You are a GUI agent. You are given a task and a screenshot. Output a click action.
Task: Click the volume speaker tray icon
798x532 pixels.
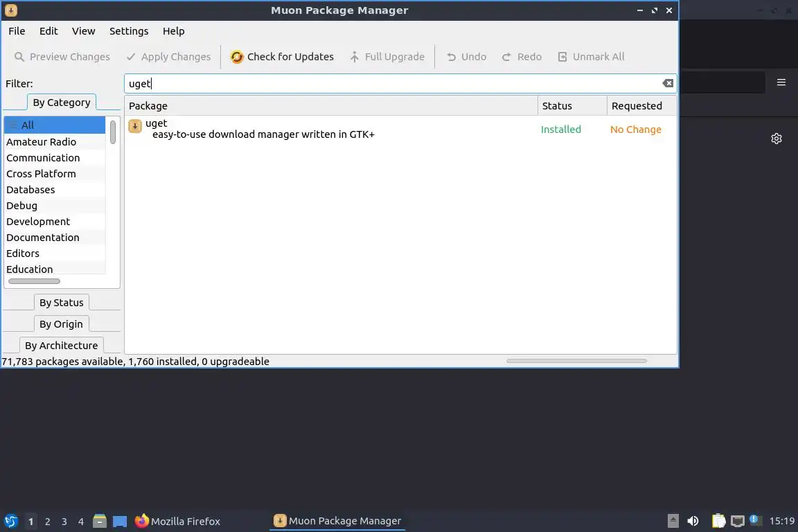tap(693, 521)
